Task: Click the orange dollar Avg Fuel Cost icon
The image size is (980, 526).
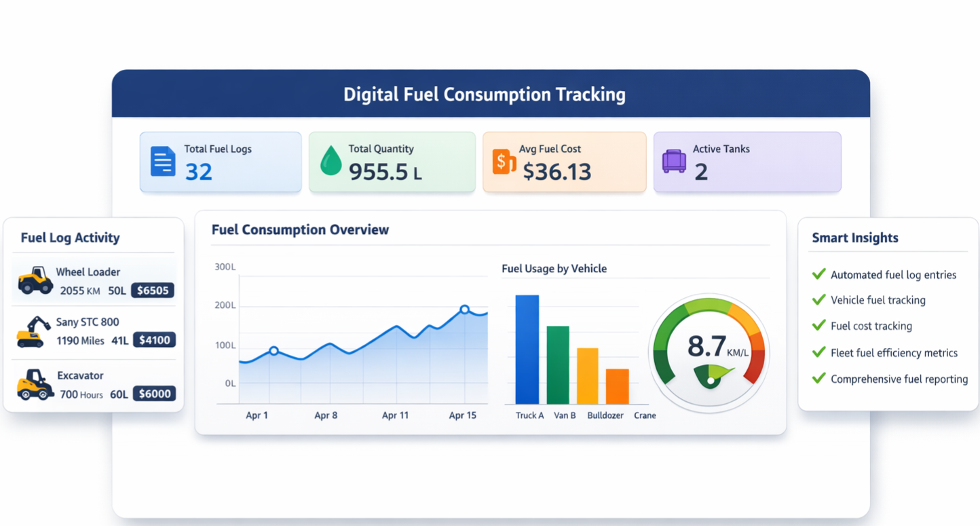Action: pos(503,162)
